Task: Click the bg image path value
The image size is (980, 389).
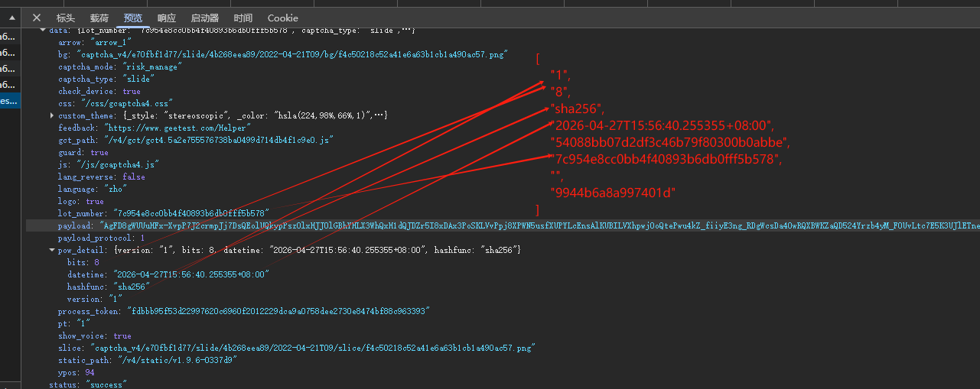Action: click(x=291, y=55)
